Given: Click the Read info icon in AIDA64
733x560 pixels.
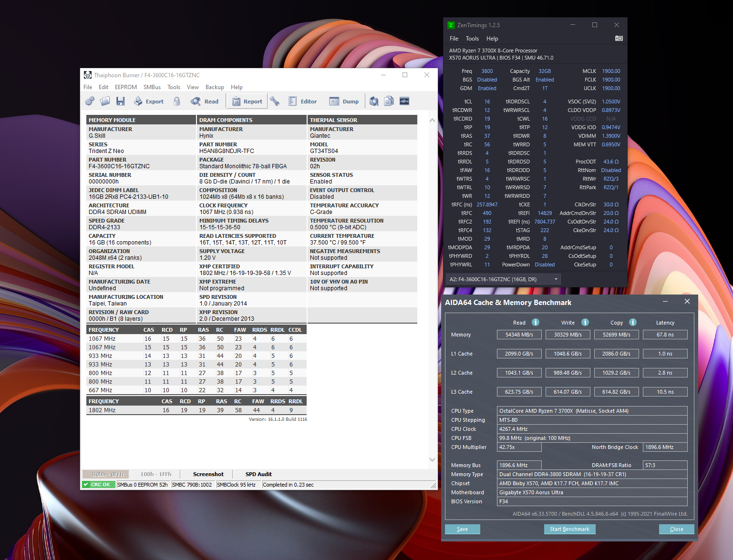Looking at the screenshot, I should click(x=536, y=322).
